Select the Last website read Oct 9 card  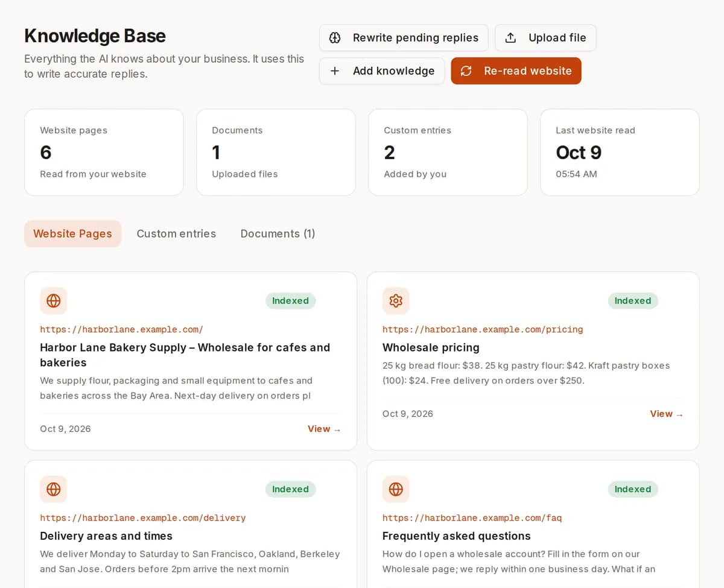tap(620, 152)
